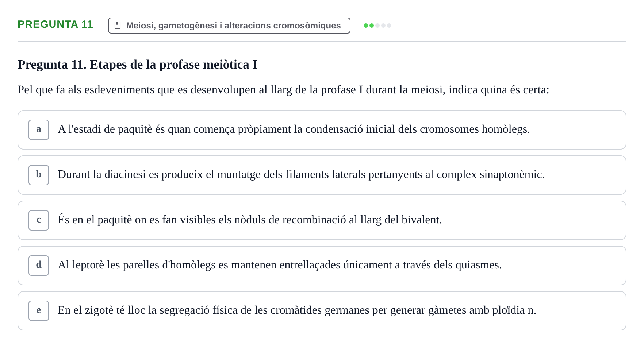Click the second green difficulty dot
Screen dimensions: 644x348
pyautogui.click(x=372, y=26)
